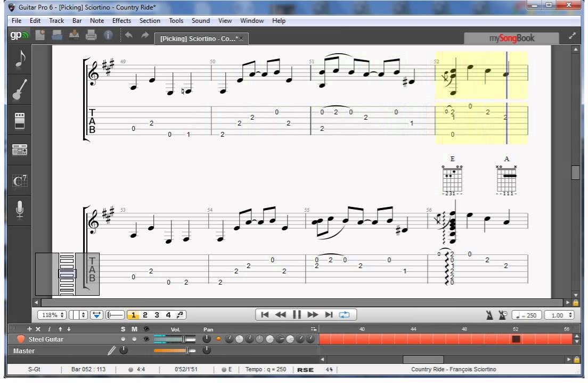The width and height of the screenshot is (588, 383).
Task: Open the Track menu
Action: pyautogui.click(x=56, y=21)
